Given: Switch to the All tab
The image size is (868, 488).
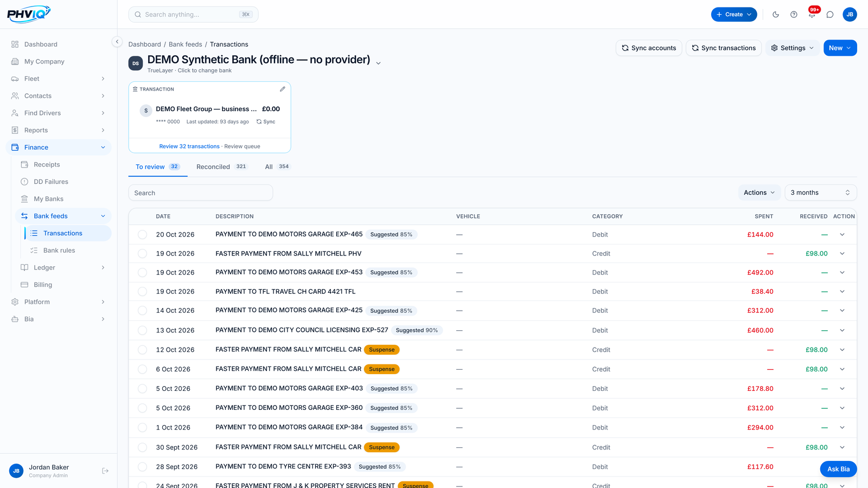Looking at the screenshot, I should (x=277, y=167).
